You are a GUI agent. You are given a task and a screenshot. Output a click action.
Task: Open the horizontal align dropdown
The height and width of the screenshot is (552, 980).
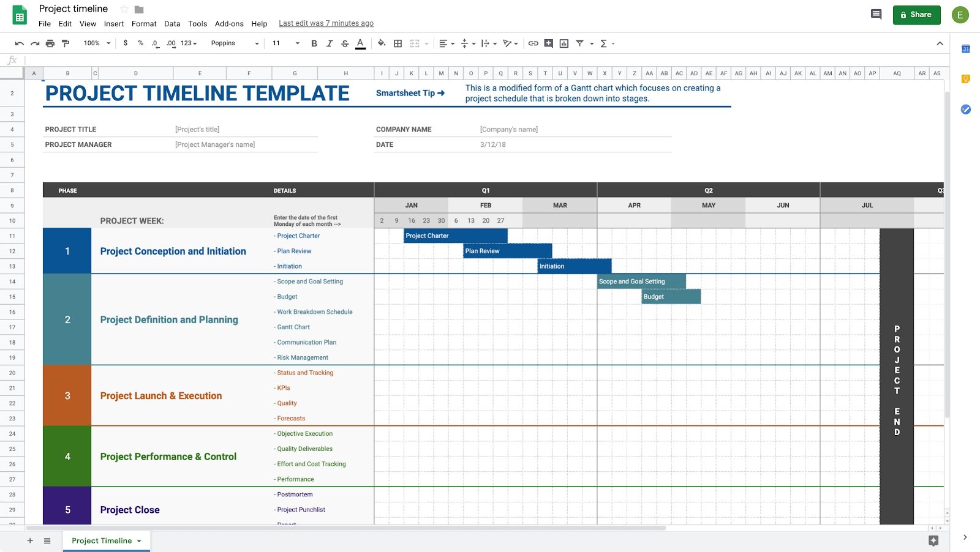point(447,43)
